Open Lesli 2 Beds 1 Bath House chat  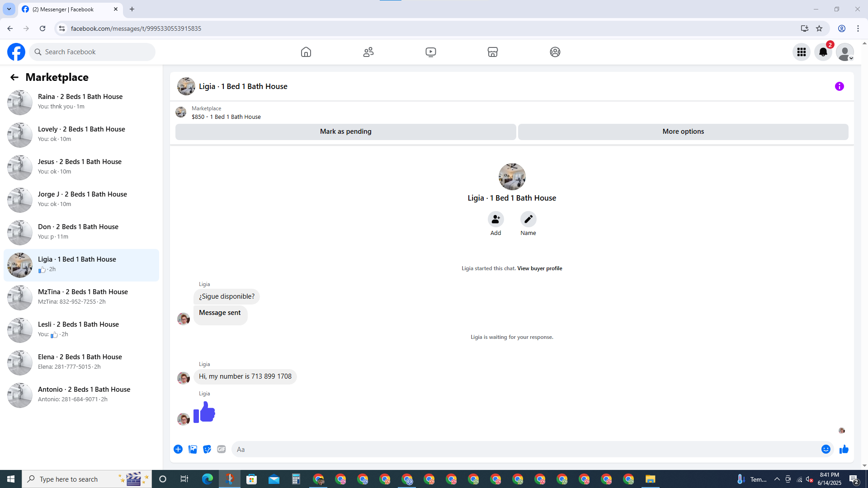pyautogui.click(x=81, y=330)
